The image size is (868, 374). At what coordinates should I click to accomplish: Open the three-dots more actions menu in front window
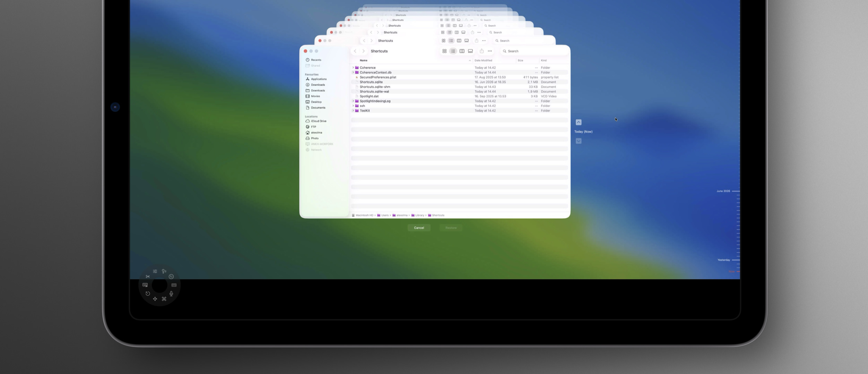click(x=490, y=51)
